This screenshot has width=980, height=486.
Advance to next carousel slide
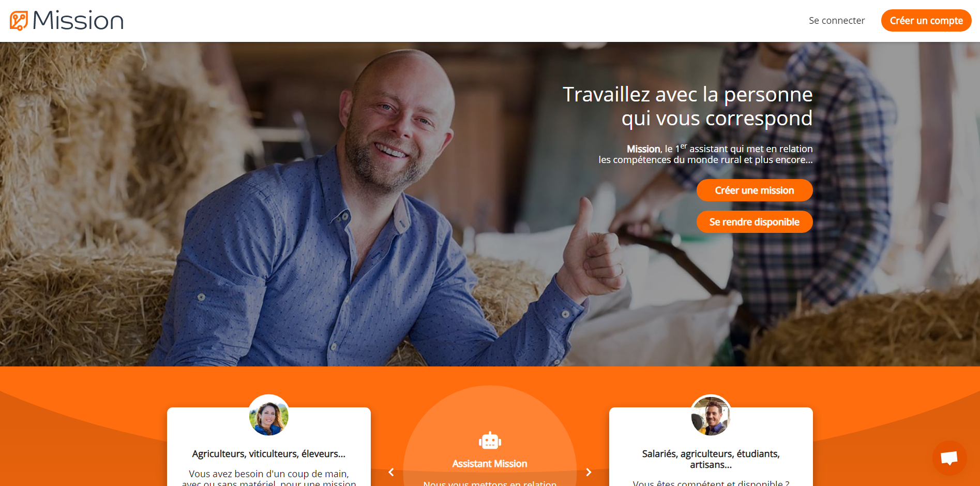(x=589, y=472)
